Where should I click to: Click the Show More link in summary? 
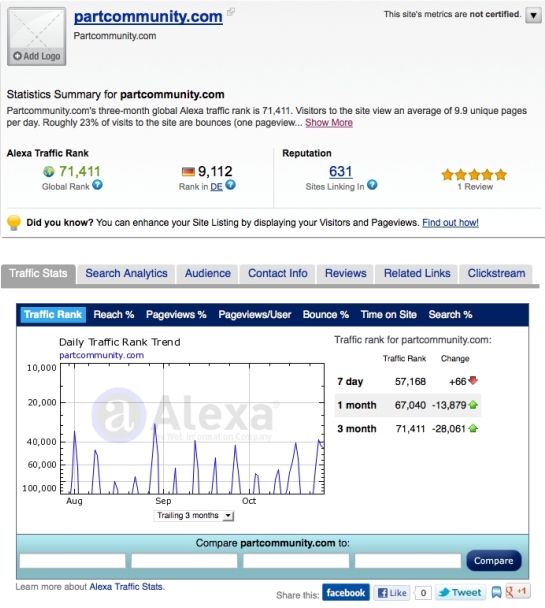click(x=329, y=123)
